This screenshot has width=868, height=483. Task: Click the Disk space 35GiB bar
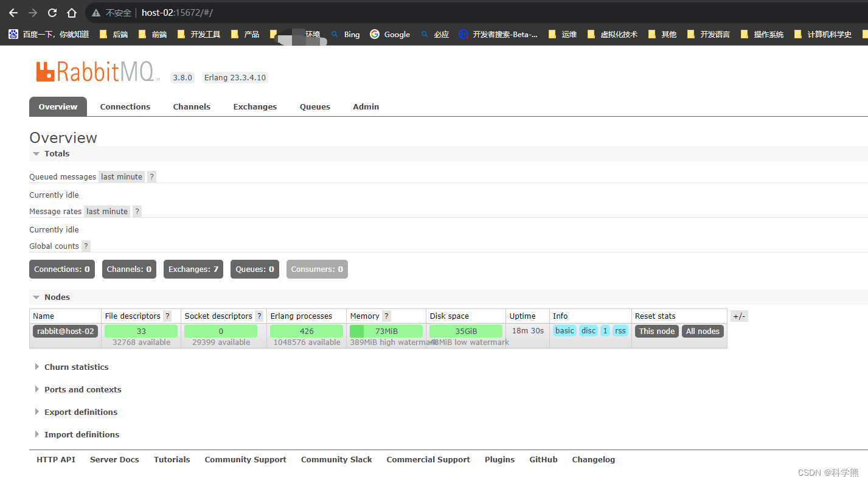[466, 332]
